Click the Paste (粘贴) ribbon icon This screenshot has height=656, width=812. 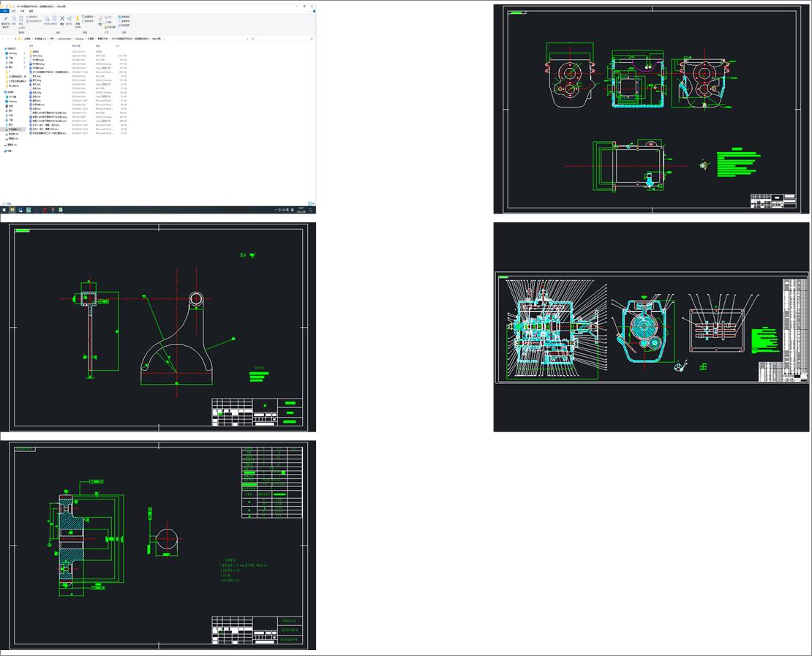click(x=22, y=20)
